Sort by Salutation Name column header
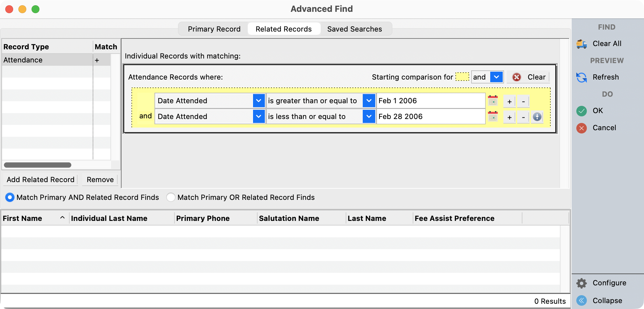Viewport: 644px width, 309px height. click(x=301, y=218)
